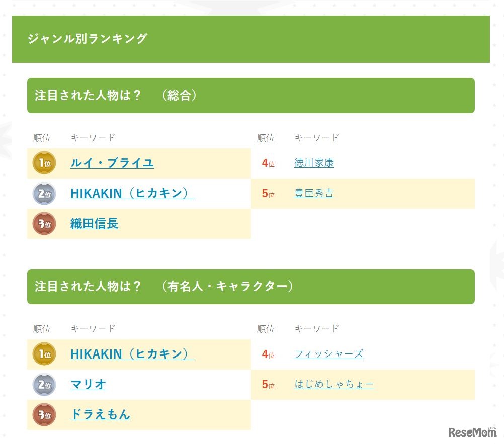Open the ドラえもん link
Screen dimensions: 504x444
coord(100,415)
